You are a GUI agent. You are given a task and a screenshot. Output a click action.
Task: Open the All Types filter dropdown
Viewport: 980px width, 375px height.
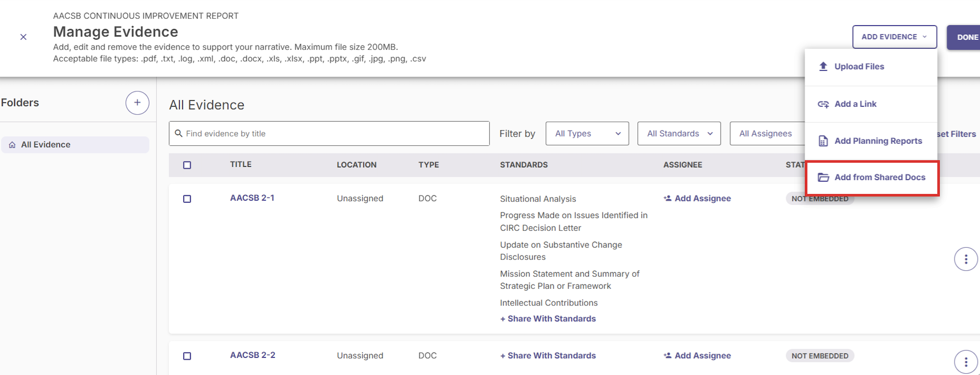587,133
